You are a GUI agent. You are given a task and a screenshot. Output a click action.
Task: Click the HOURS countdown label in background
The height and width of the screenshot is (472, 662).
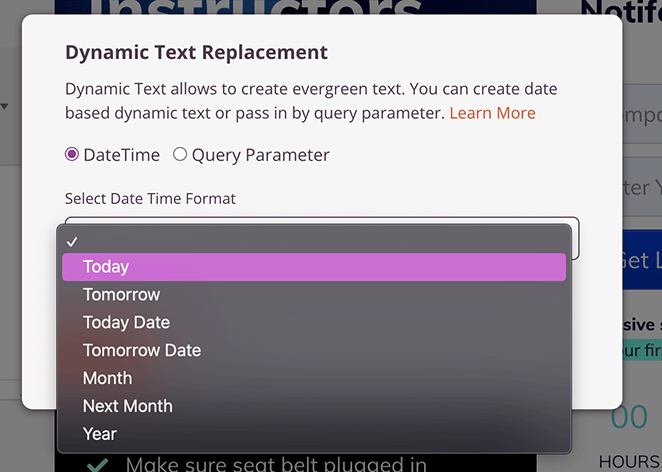[630, 463]
